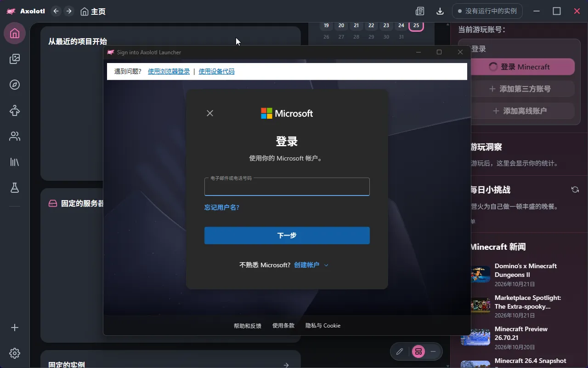Open settings gear in the sidebar
The height and width of the screenshot is (368, 588).
(x=15, y=353)
